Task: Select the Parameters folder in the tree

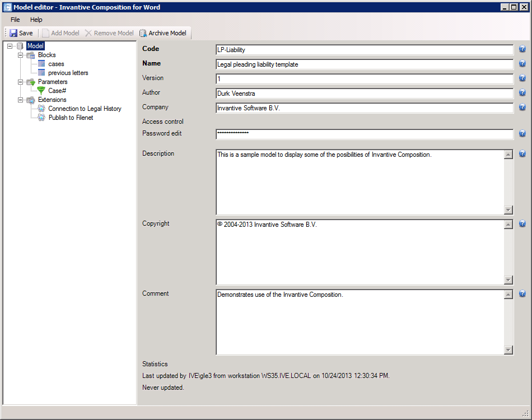Action: tap(53, 82)
